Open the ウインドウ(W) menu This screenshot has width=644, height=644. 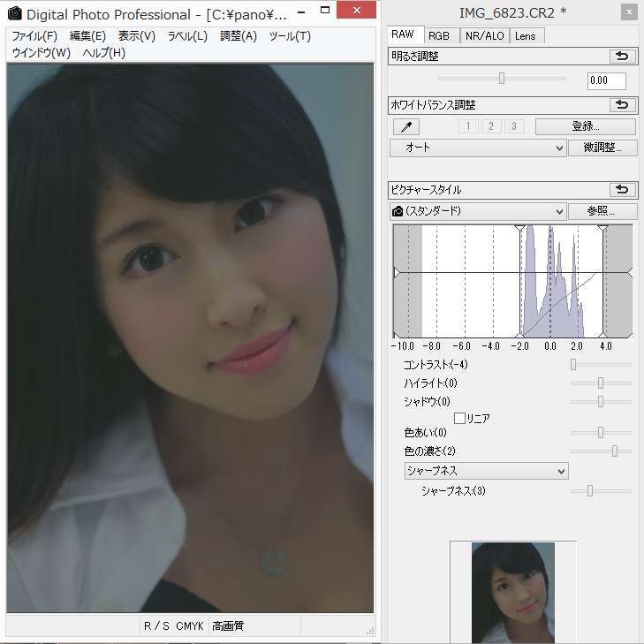[x=42, y=53]
